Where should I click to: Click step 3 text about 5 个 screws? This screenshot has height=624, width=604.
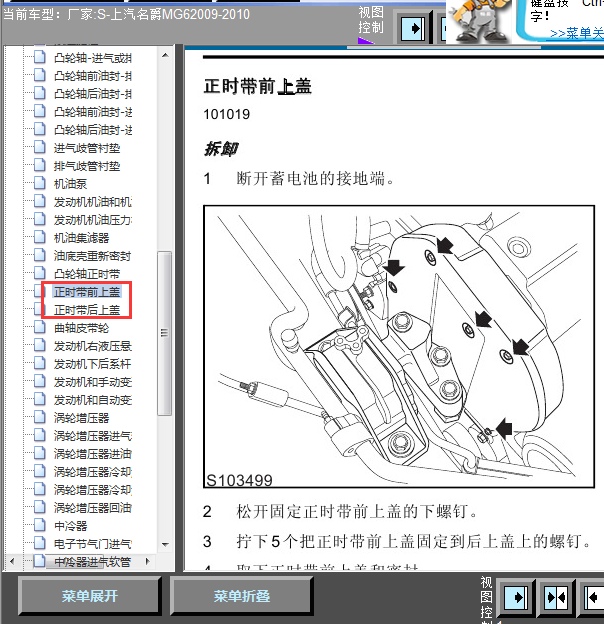[x=414, y=541]
